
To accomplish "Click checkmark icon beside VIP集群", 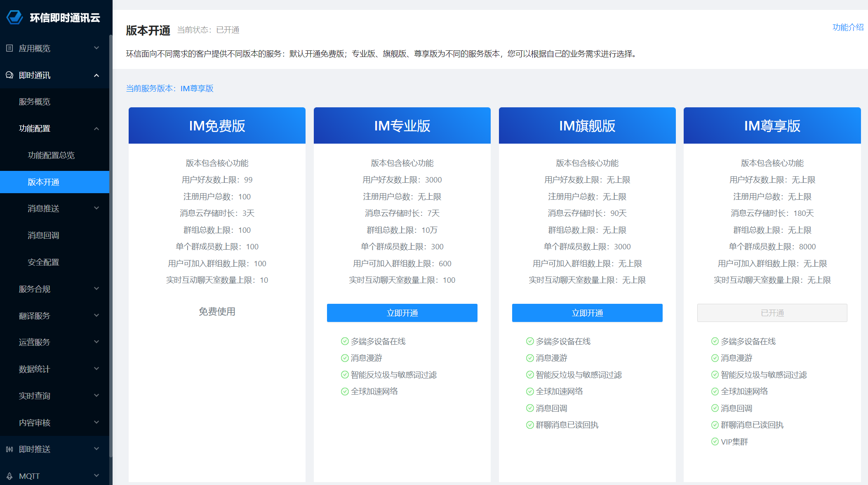I will (x=715, y=442).
